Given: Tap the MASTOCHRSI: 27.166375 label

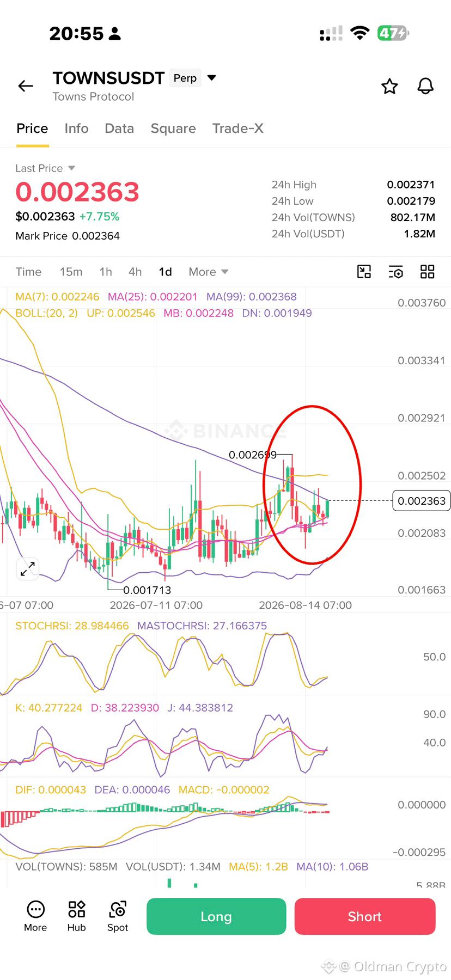Looking at the screenshot, I should [202, 626].
